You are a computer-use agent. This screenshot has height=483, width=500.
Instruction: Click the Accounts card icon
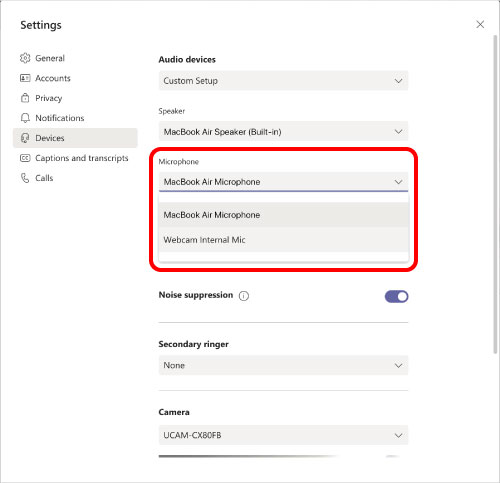[x=25, y=78]
